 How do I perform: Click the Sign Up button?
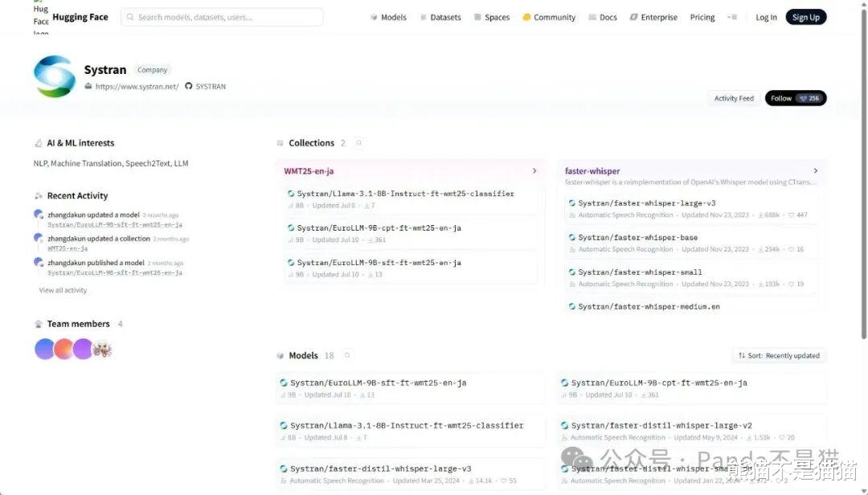tap(806, 17)
